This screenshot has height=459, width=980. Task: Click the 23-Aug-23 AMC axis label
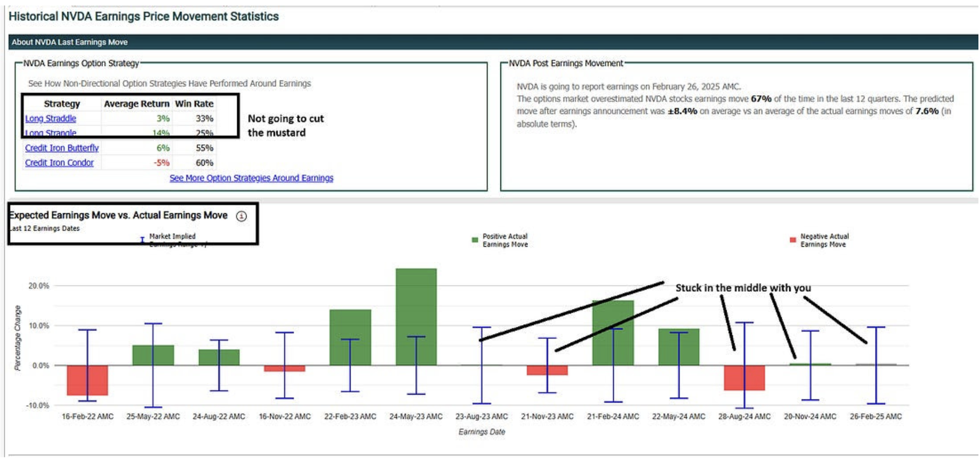[x=482, y=417]
